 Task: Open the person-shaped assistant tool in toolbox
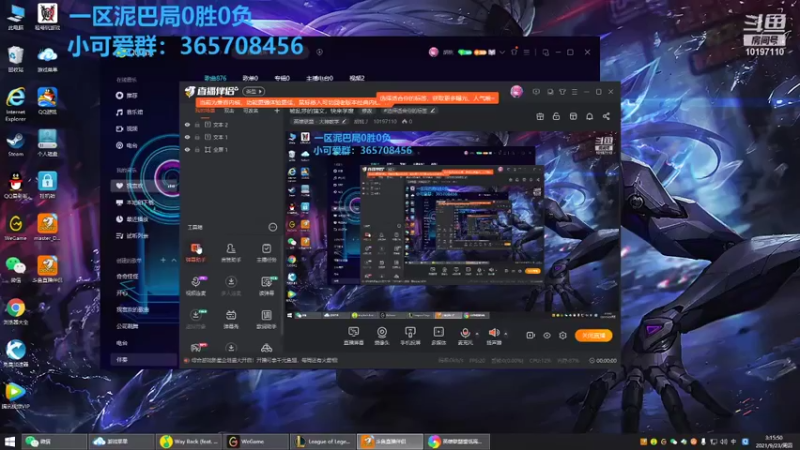(x=231, y=253)
